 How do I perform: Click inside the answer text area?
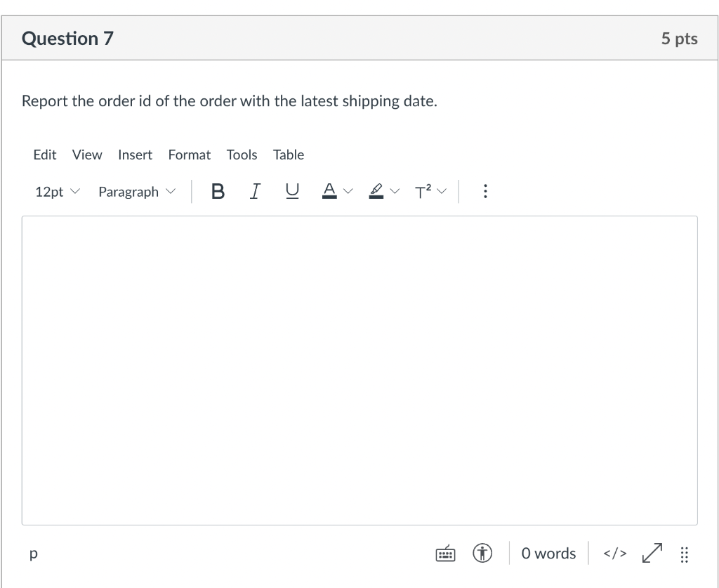point(359,369)
